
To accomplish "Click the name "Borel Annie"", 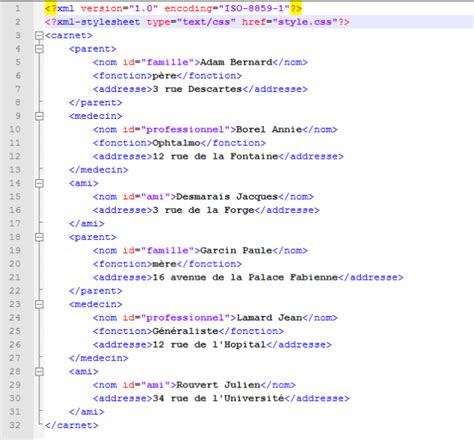I will click(269, 129).
